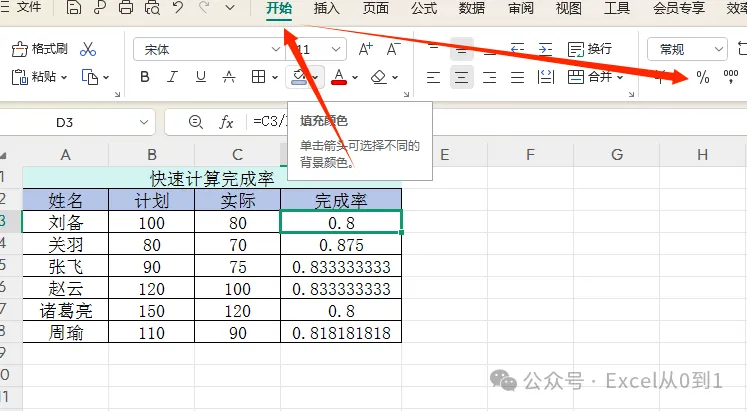Viewport: 747px width, 411px height.
Task: Click the hamburger menu icon beside 文件
Action: 4,7
